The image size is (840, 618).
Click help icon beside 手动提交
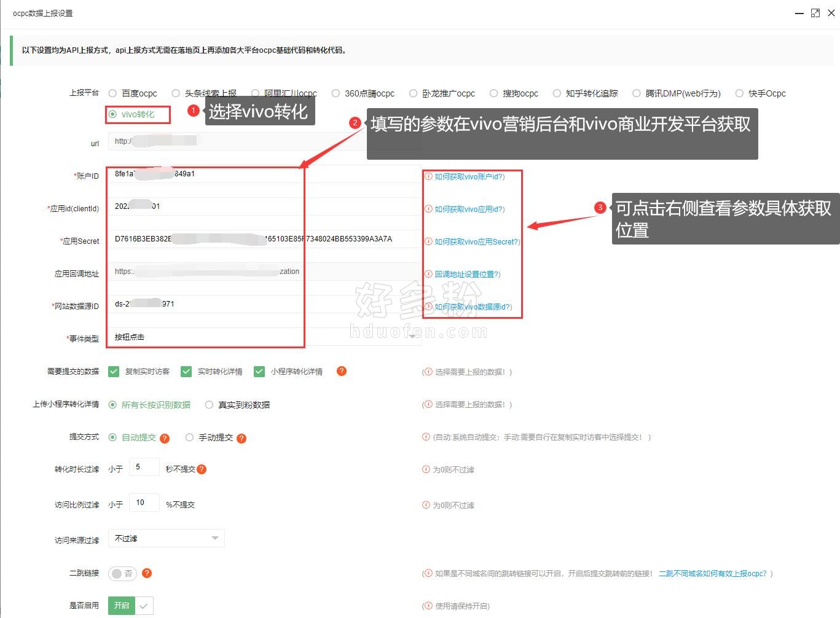tap(241, 439)
